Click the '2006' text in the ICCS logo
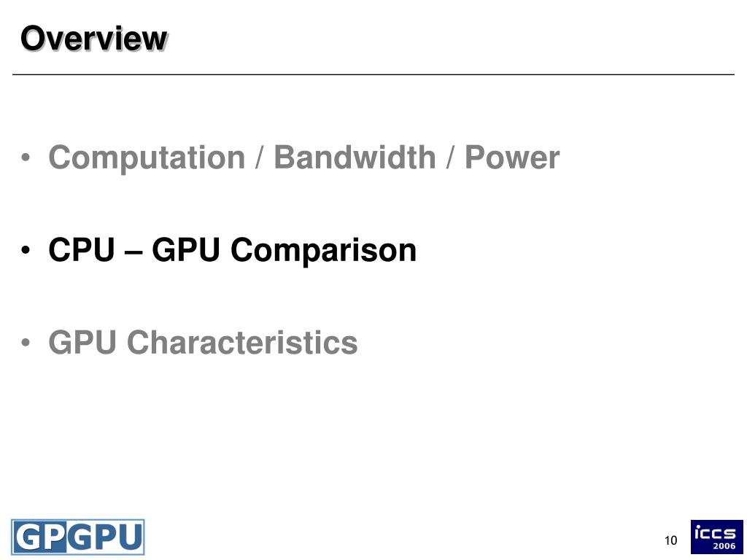 pyautogui.click(x=724, y=546)
